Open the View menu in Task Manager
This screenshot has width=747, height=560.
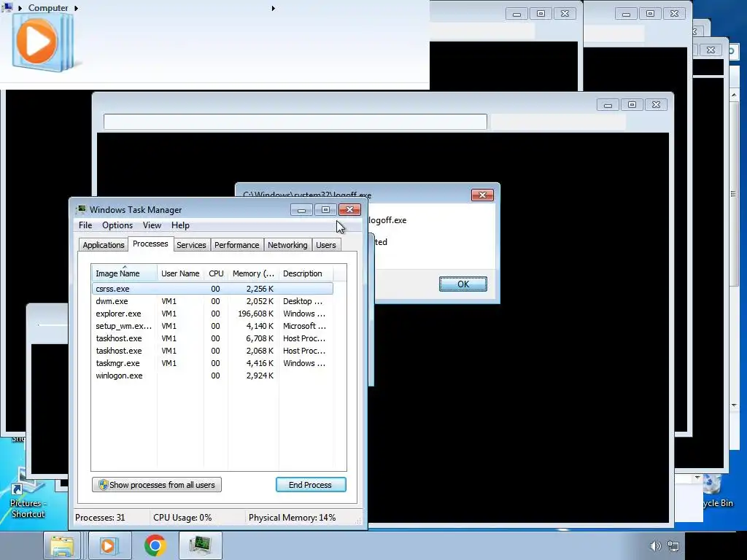[x=152, y=225]
